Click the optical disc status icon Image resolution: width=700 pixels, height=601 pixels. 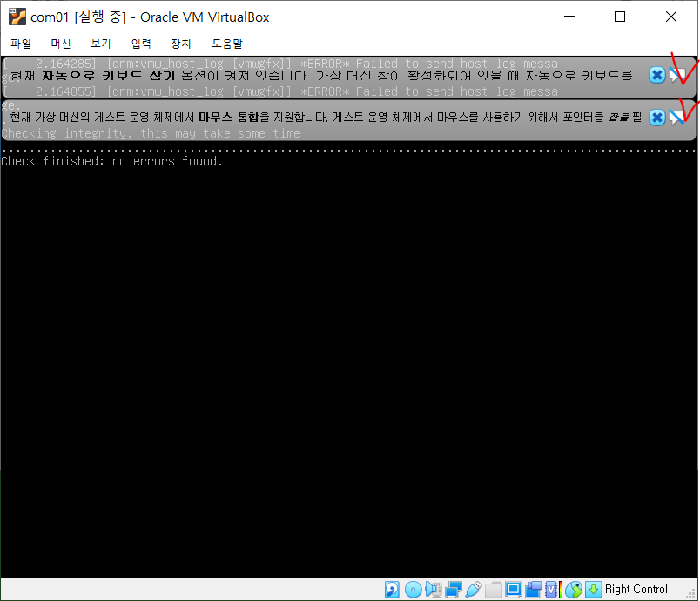click(x=413, y=590)
